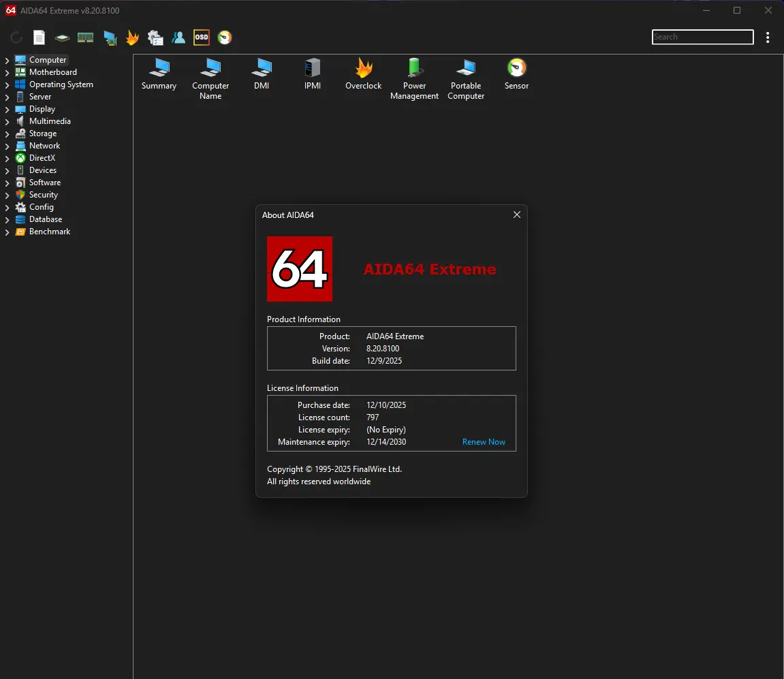Open the Portable Computer page icon
This screenshot has width=784, height=679.
(466, 79)
